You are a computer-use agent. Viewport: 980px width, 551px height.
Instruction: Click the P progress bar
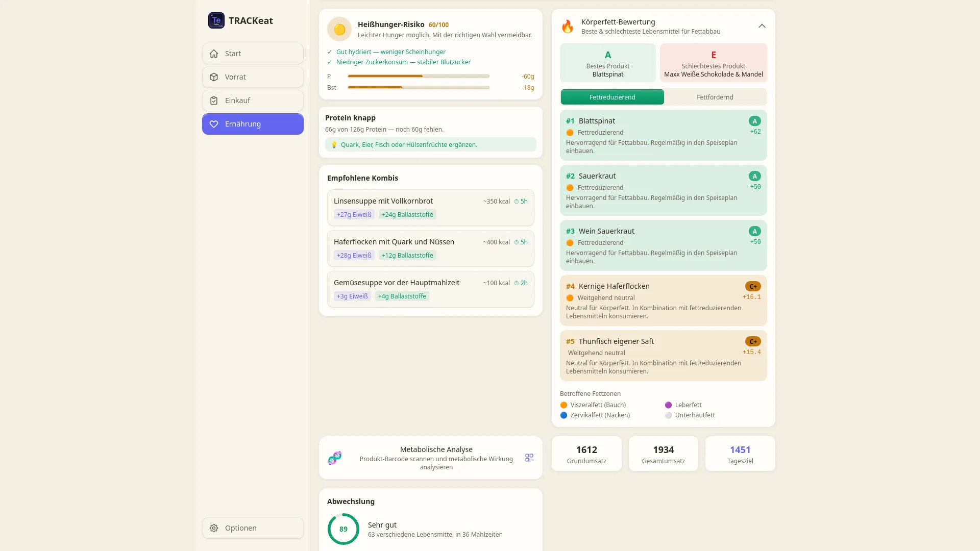419,76
